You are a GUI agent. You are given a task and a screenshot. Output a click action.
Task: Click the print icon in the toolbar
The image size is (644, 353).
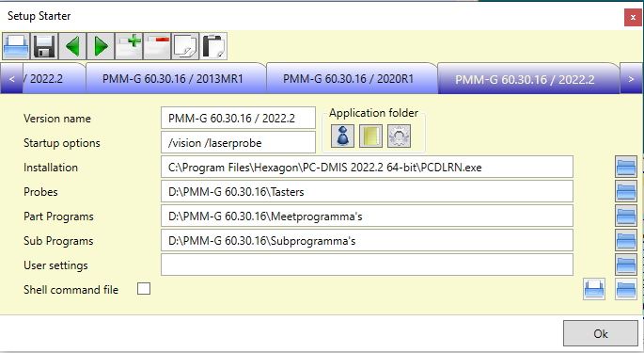point(16,46)
